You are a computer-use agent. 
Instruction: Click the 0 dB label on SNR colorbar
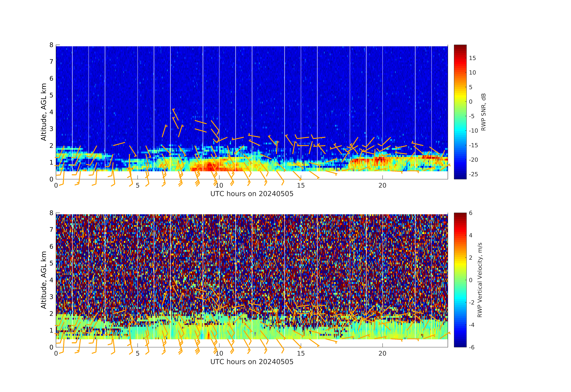(x=471, y=102)
